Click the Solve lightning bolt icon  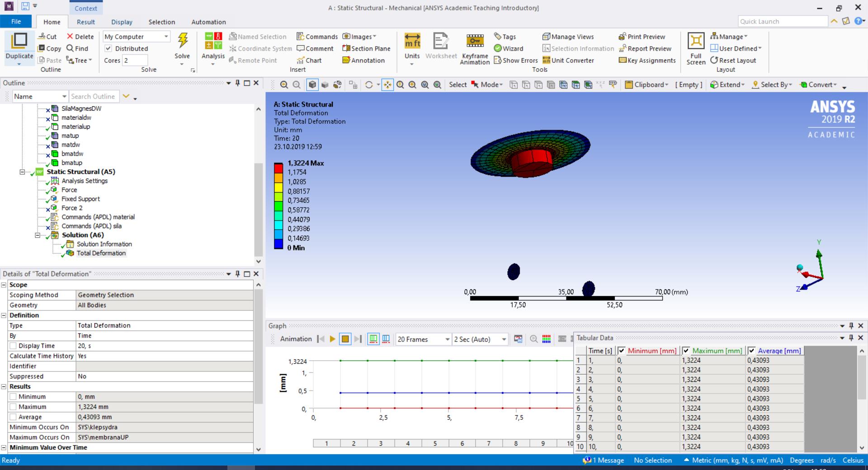pyautogui.click(x=183, y=41)
